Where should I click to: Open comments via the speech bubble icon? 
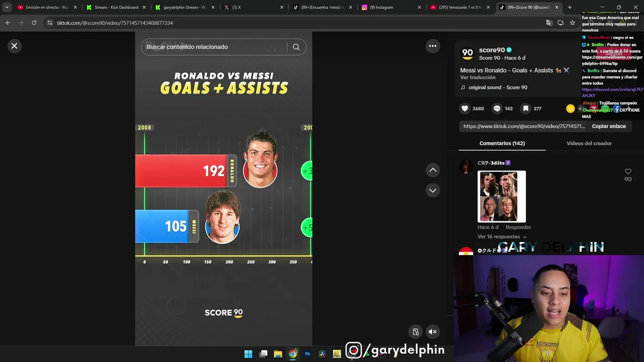pyautogui.click(x=497, y=109)
